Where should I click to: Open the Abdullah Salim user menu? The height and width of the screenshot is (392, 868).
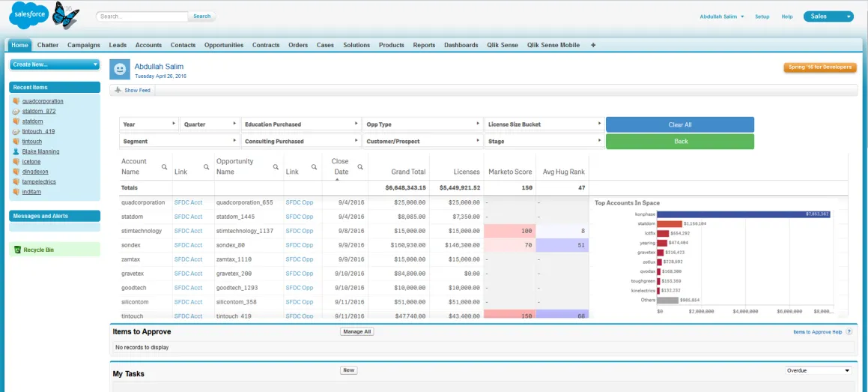pos(722,16)
